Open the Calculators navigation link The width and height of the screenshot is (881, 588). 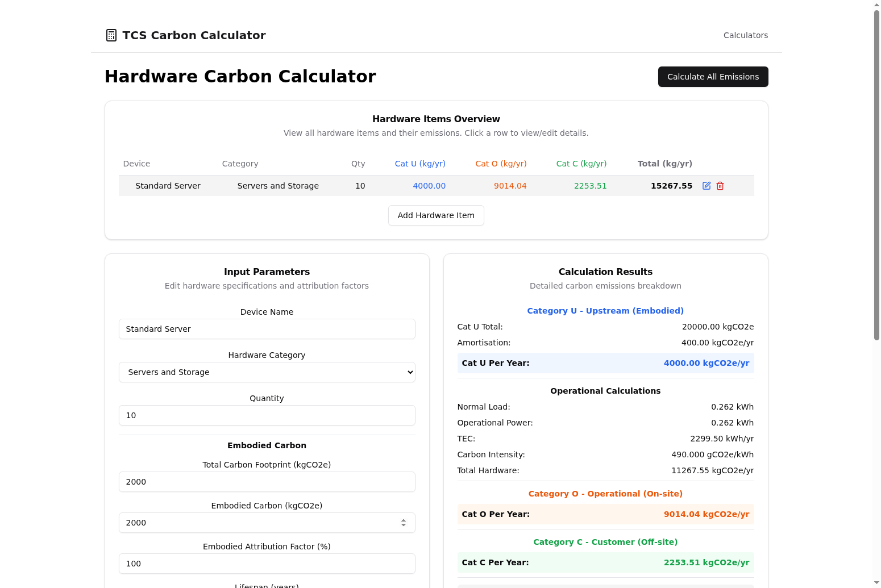coord(745,35)
